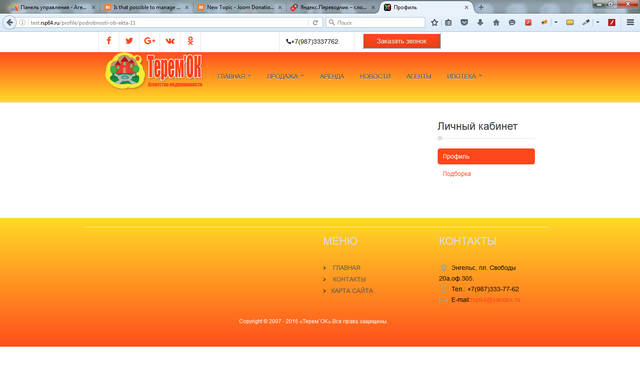Open the Twitter social icon
640x382 pixels.
[x=129, y=41]
